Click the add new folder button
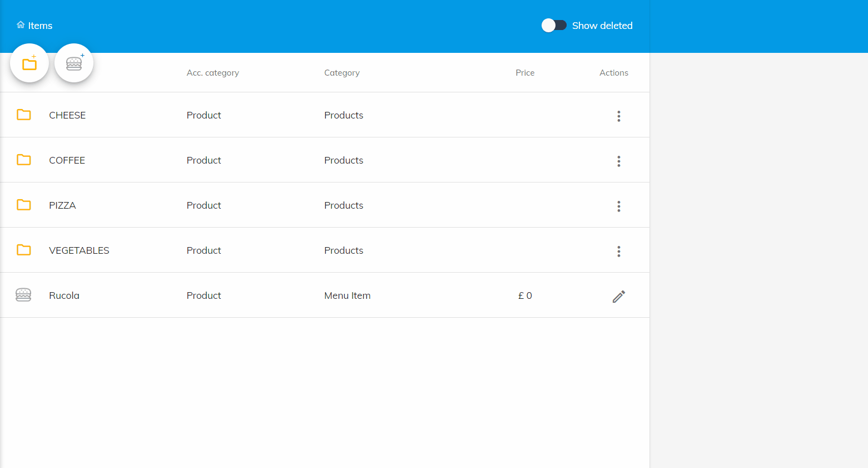868x468 pixels. click(29, 63)
